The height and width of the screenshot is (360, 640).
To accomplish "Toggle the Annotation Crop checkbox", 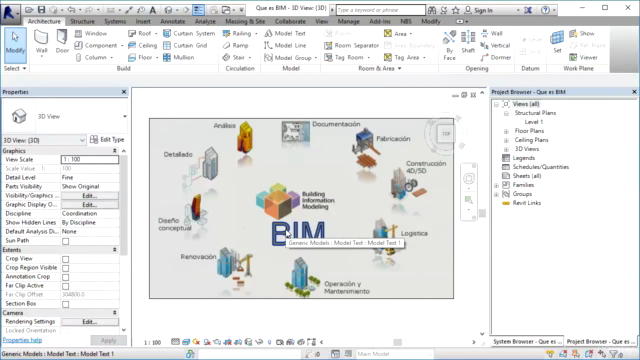I will tap(65, 277).
